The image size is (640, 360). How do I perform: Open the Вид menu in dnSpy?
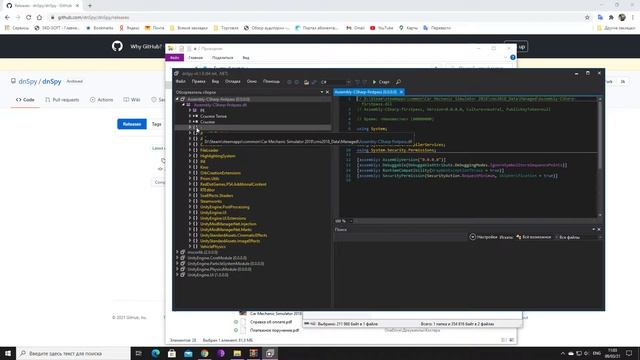pyautogui.click(x=215, y=82)
